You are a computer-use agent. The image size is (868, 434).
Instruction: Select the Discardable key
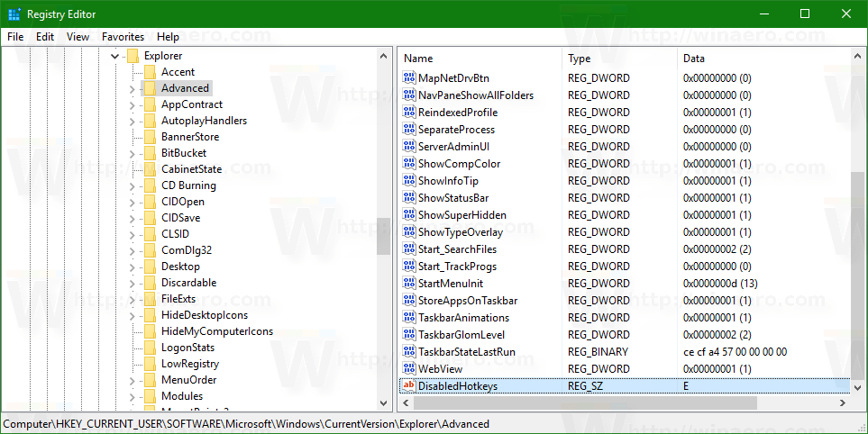tap(188, 283)
